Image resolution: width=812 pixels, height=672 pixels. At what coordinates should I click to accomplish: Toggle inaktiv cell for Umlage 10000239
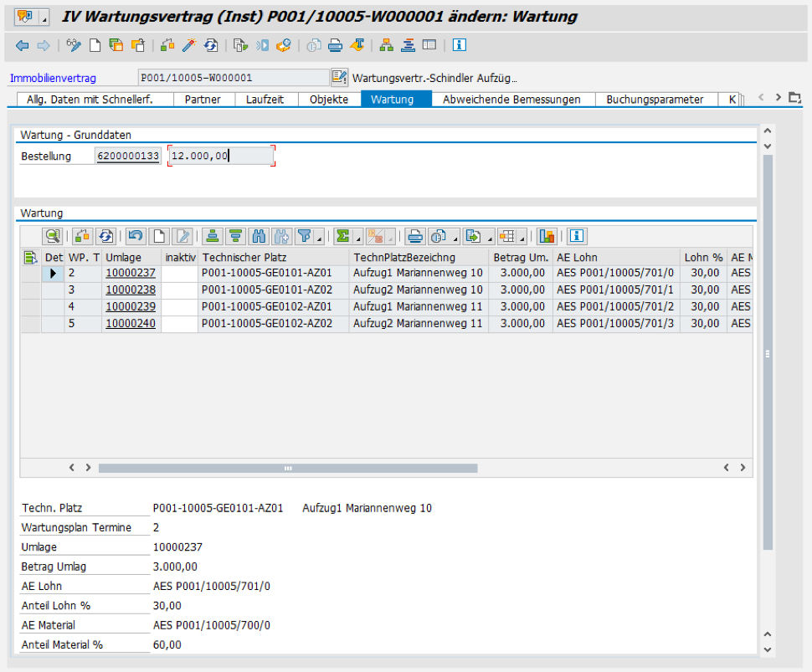[x=179, y=306]
